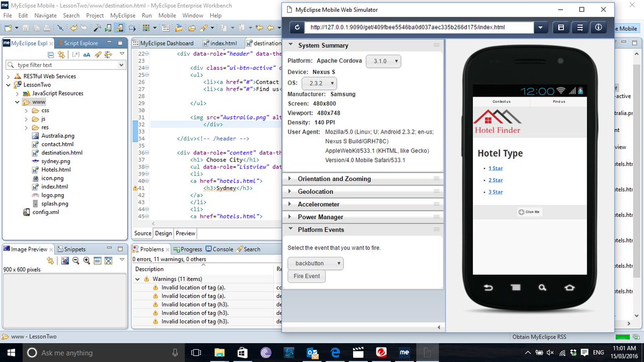Click fit-to-window icon in Image Preview
644x362 pixels.
tap(108, 260)
